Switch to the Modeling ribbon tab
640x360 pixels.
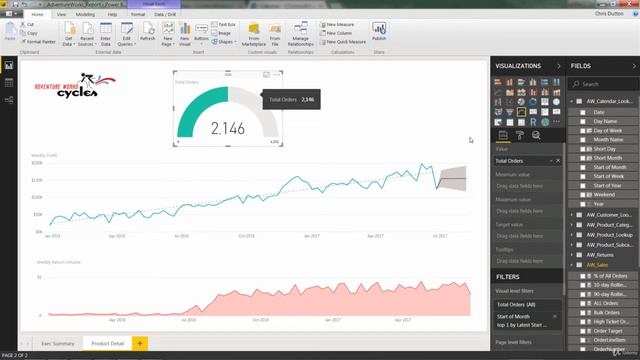(x=85, y=14)
